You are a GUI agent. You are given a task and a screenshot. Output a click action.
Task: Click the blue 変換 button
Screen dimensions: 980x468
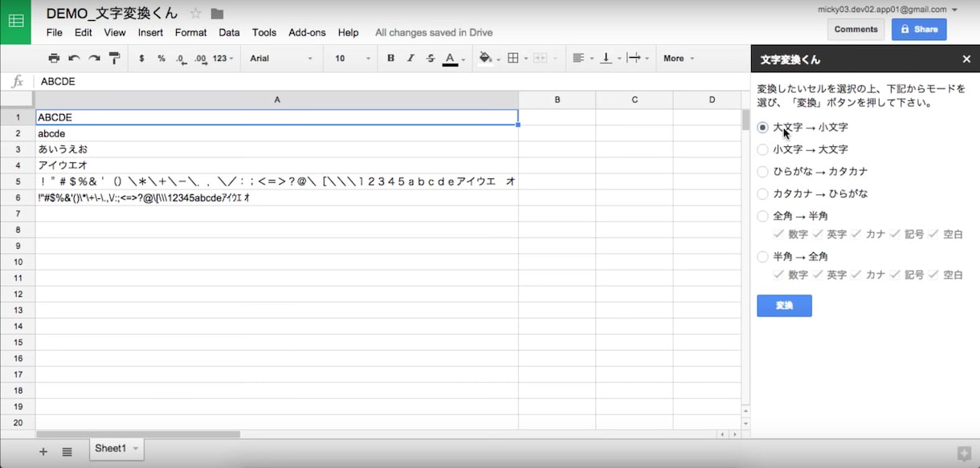coord(784,306)
